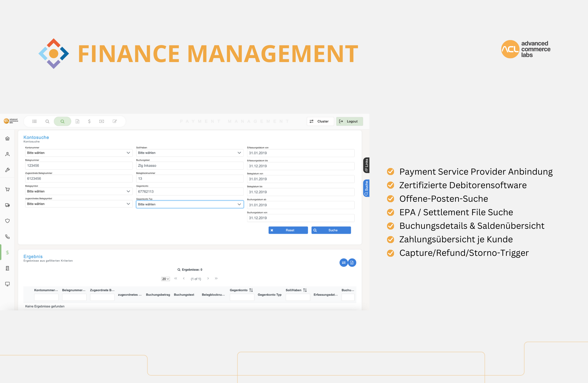Click the home icon in sidebar

7,138
